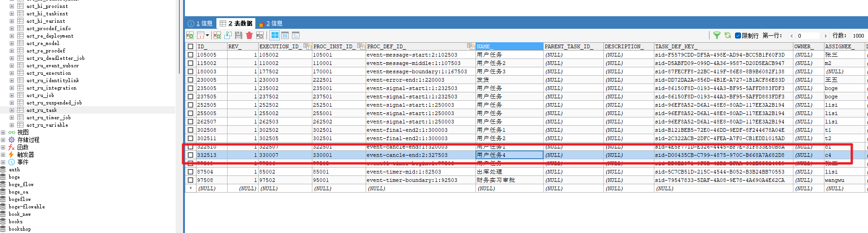868x233 pixels.
Task: Switch to text view icon
Action: point(296,35)
